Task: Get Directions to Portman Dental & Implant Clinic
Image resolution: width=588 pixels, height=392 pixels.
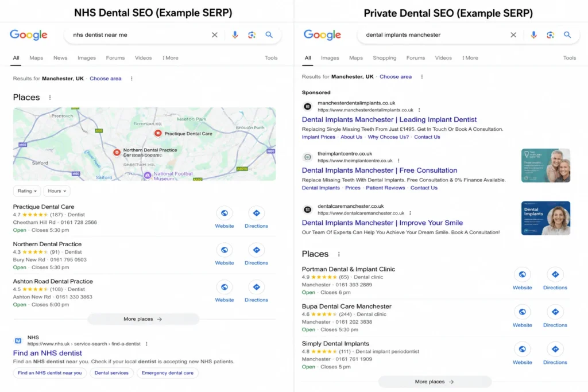Action: pos(555,279)
